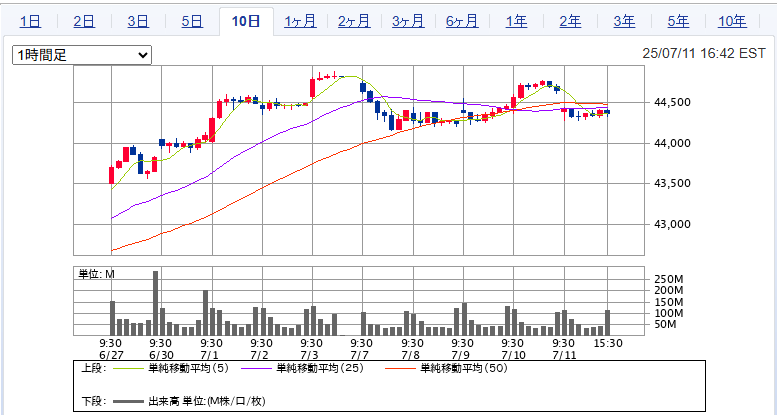Click the 7/8 date axis label
Screen dimensions: 777x415
pos(412,356)
